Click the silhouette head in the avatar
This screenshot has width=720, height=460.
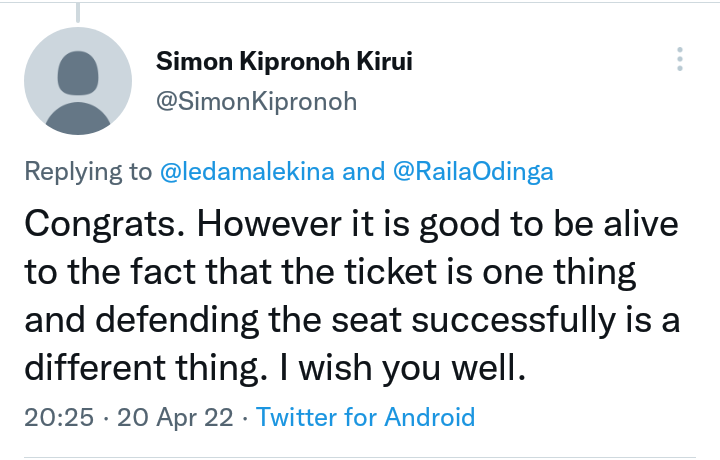click(x=78, y=73)
